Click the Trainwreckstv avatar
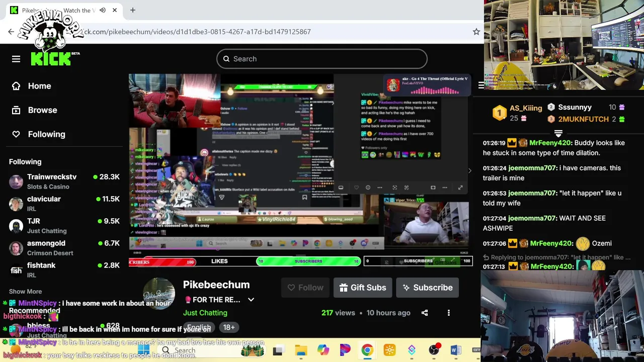The width and height of the screenshot is (644, 362). click(16, 182)
